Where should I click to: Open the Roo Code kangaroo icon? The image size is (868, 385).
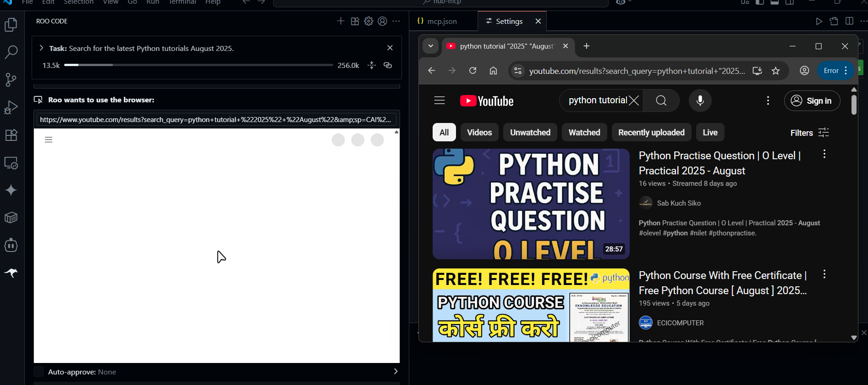pyautogui.click(x=11, y=273)
